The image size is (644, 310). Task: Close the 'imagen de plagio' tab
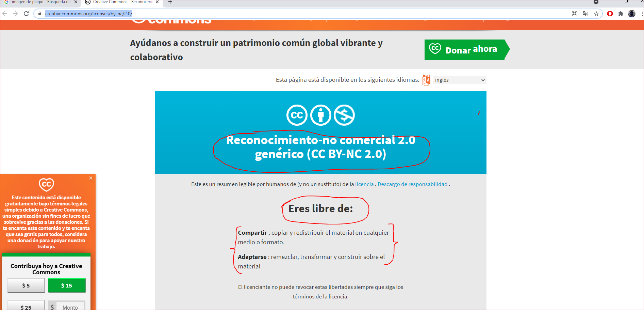[x=76, y=2]
